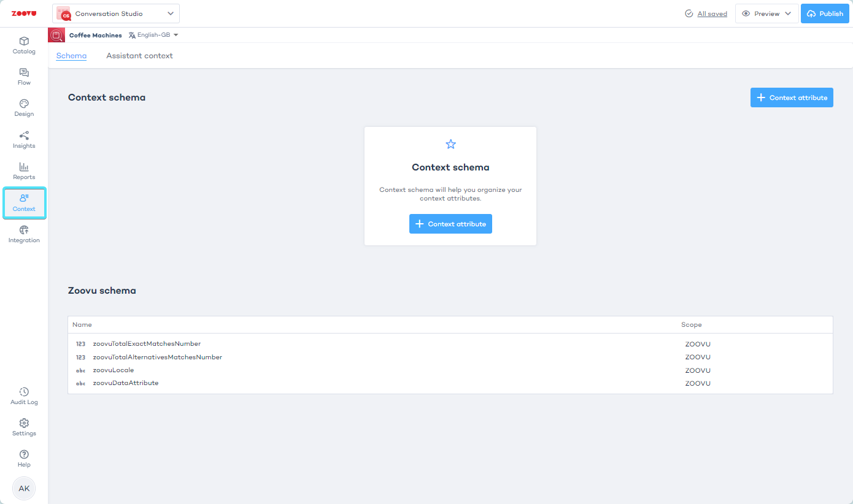Select the Schema tab
The width and height of the screenshot is (853, 504).
[x=71, y=56]
